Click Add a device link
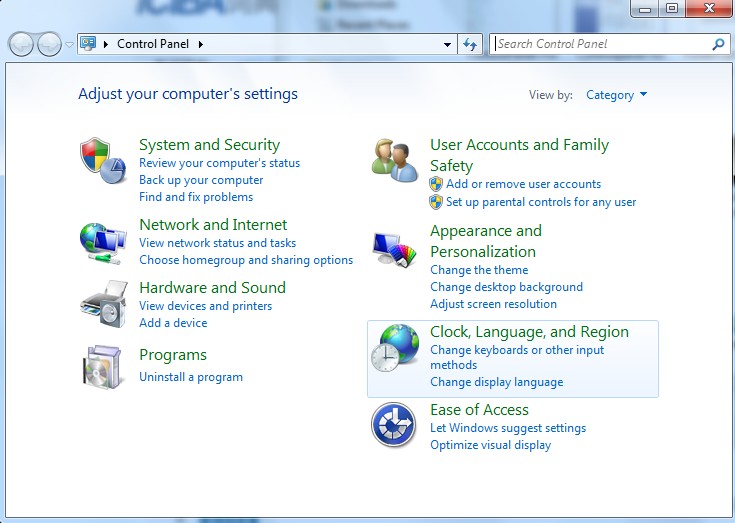This screenshot has width=735, height=523. pos(173,322)
